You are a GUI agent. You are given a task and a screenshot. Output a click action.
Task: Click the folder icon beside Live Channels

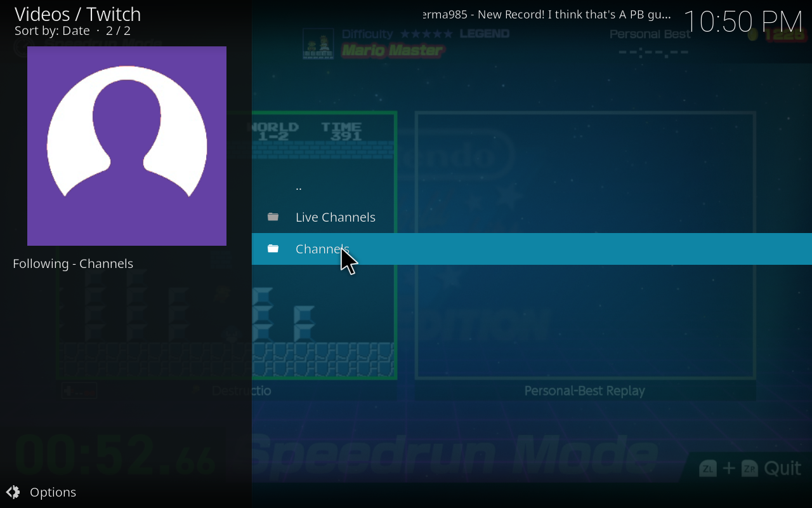pos(273,217)
